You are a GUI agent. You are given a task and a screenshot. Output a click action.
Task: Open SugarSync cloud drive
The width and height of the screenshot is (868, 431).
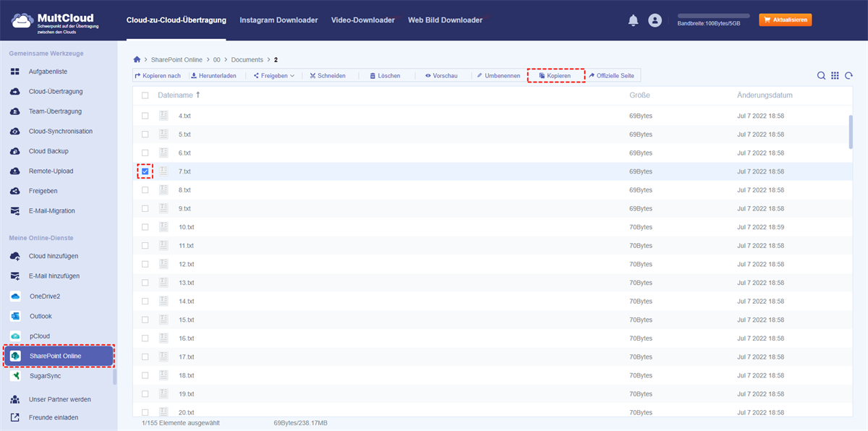pos(45,376)
